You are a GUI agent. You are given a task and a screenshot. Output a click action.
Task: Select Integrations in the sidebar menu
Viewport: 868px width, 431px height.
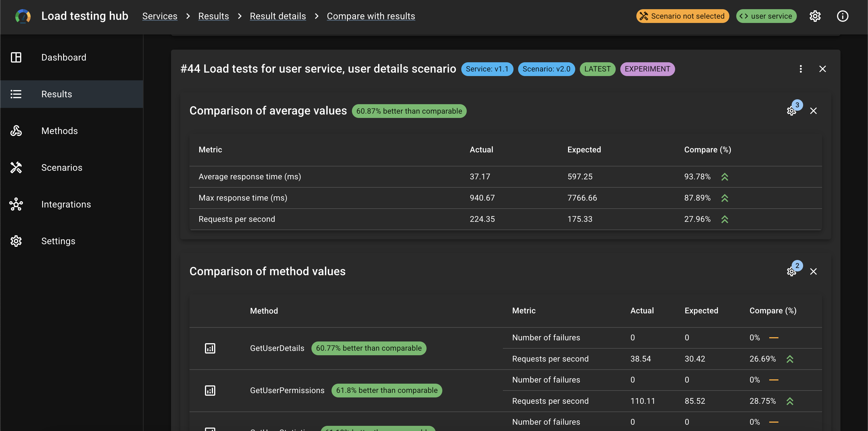72,204
